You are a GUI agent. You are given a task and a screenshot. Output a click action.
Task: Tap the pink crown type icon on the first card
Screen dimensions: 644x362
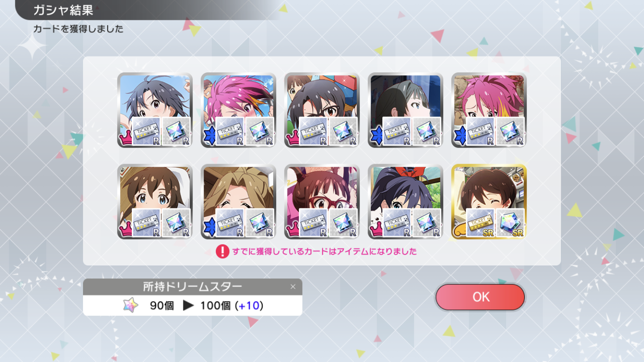click(125, 138)
